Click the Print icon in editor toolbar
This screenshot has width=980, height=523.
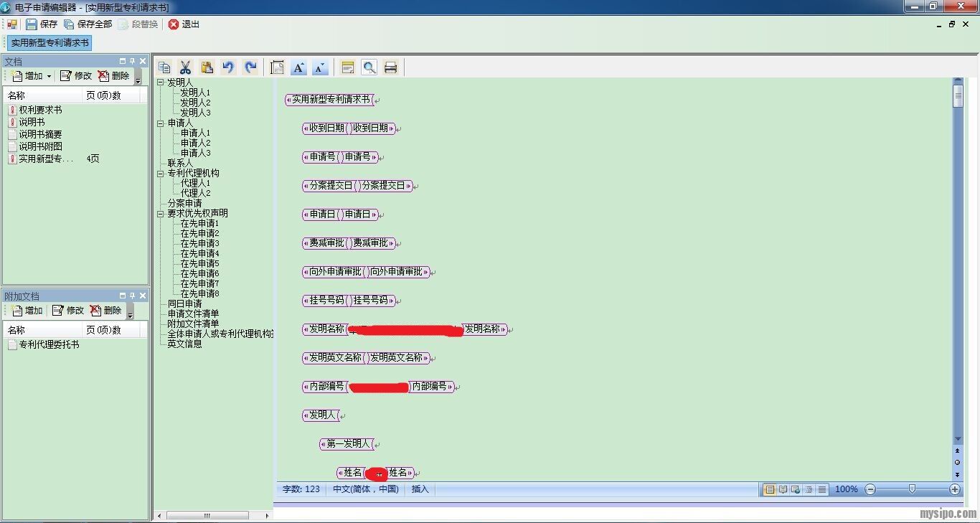[x=390, y=67]
